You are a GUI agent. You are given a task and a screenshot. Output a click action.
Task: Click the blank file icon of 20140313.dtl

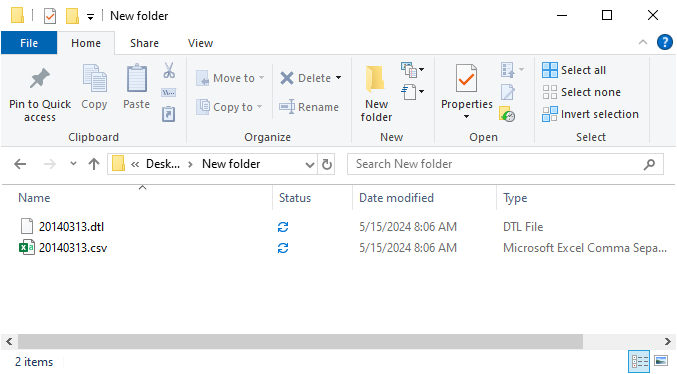click(x=27, y=226)
